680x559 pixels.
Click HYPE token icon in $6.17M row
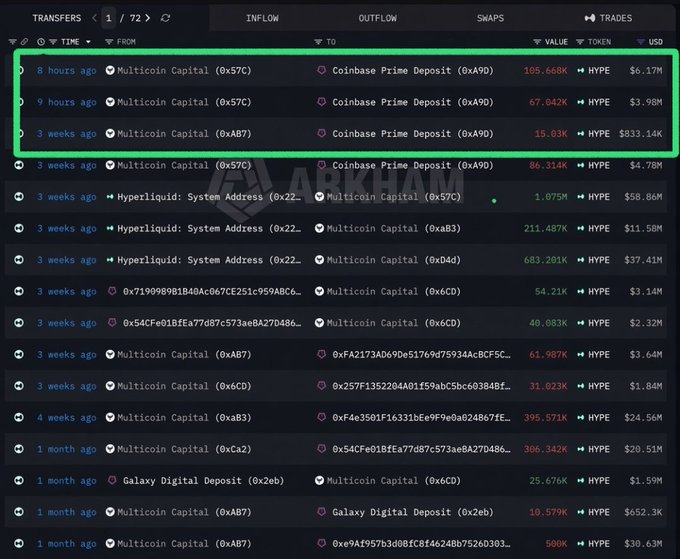point(581,70)
